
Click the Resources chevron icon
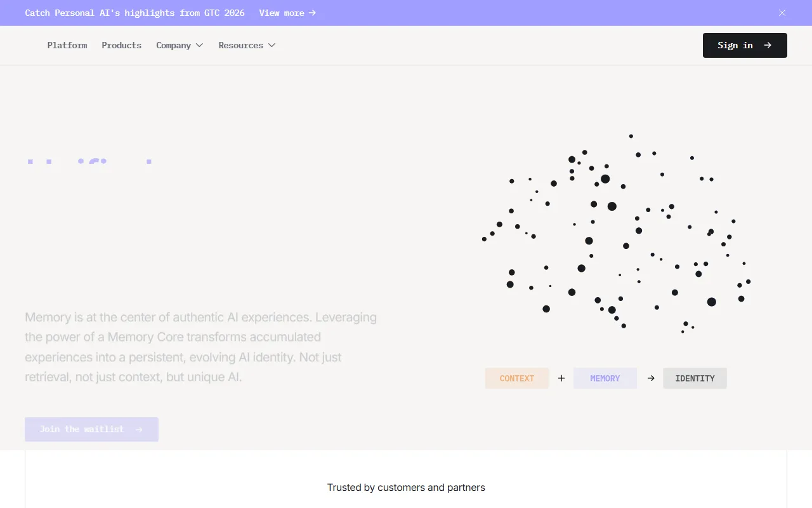point(272,45)
